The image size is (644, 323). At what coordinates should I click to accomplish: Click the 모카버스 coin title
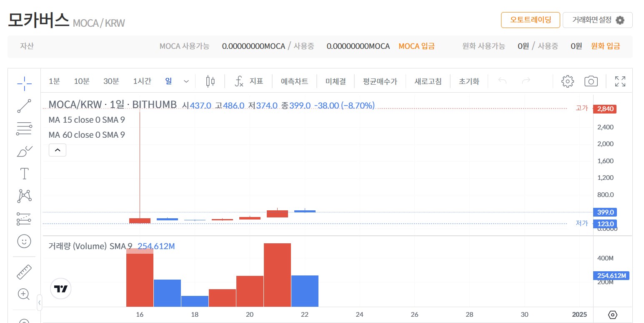pos(38,20)
